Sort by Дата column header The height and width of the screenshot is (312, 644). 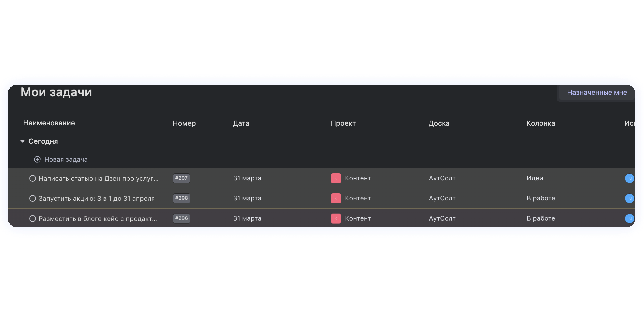point(241,123)
